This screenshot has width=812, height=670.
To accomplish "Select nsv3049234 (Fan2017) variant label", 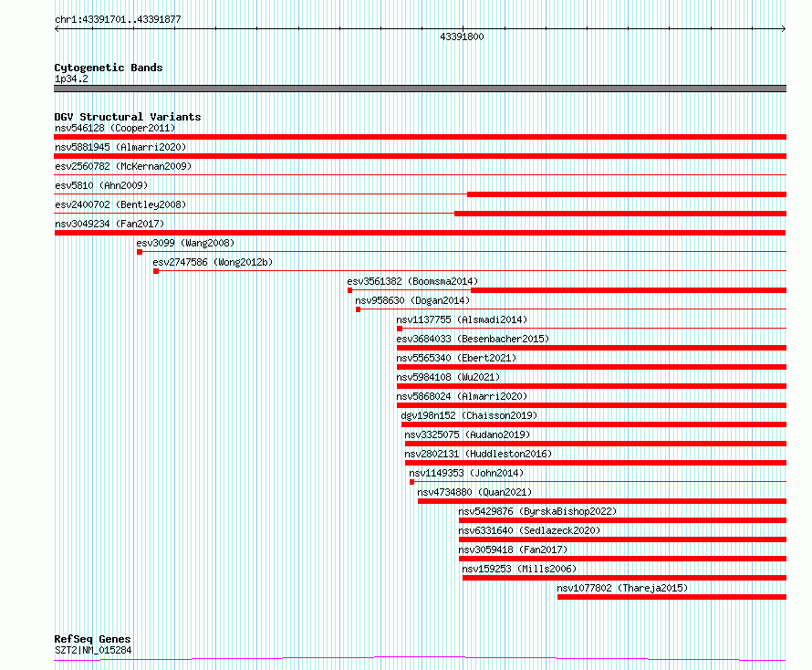I will (x=109, y=224).
